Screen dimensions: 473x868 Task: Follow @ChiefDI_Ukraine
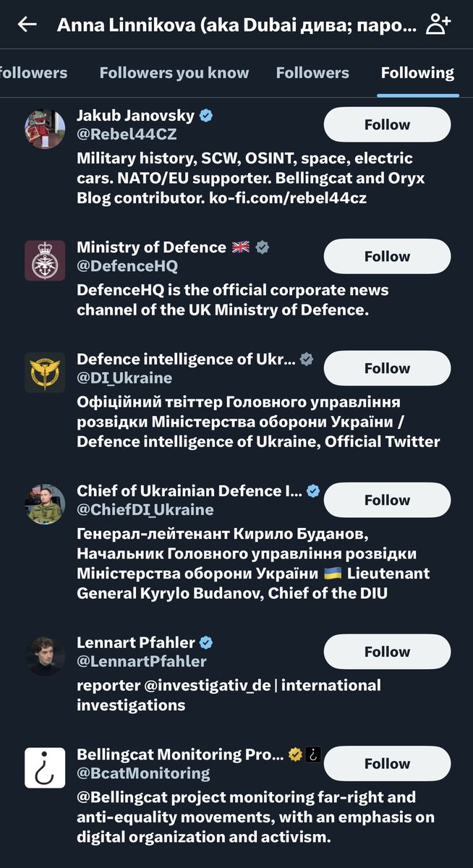(387, 500)
